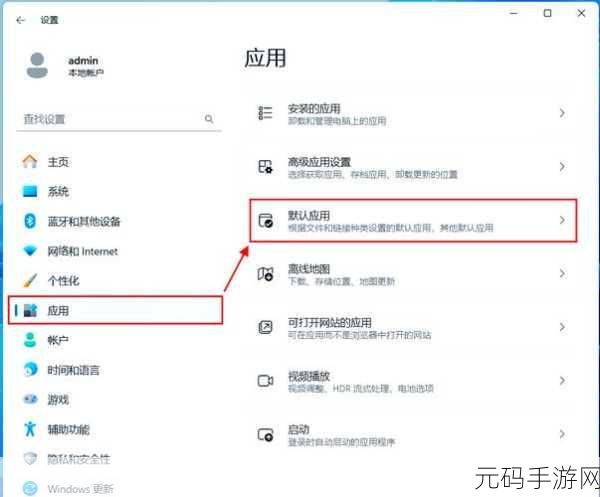This screenshot has width=600, height=497.
Task: Click the 安装的应用 list icon
Action: [265, 113]
